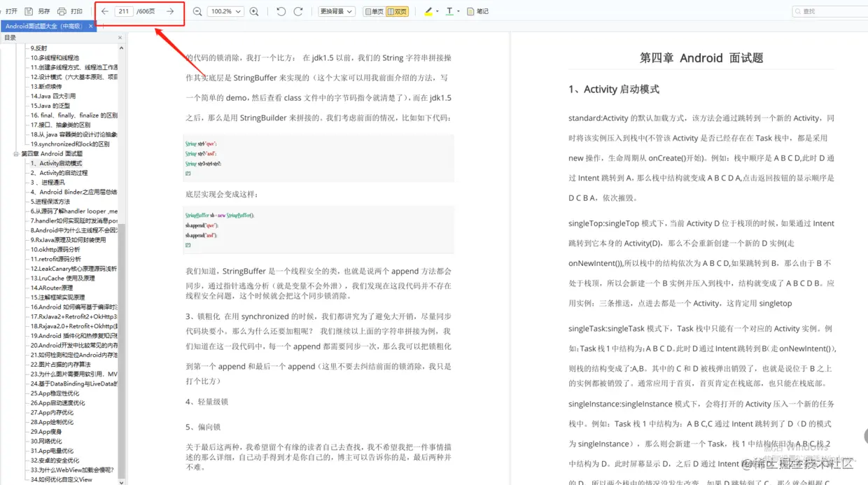Select outline item 12.LeakCanary核心原理源码浅析
This screenshot has height=485, width=868.
tap(73, 269)
